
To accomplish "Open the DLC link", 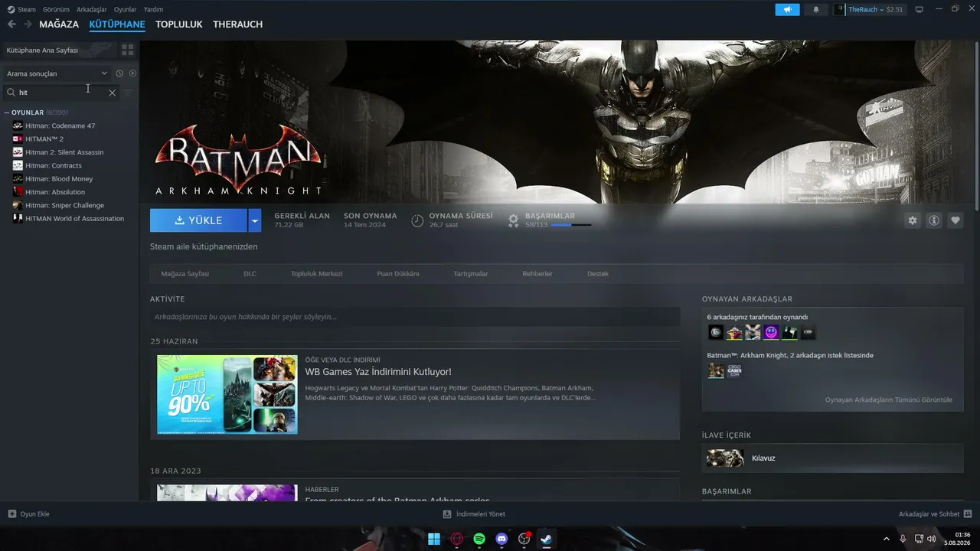I will [x=250, y=274].
